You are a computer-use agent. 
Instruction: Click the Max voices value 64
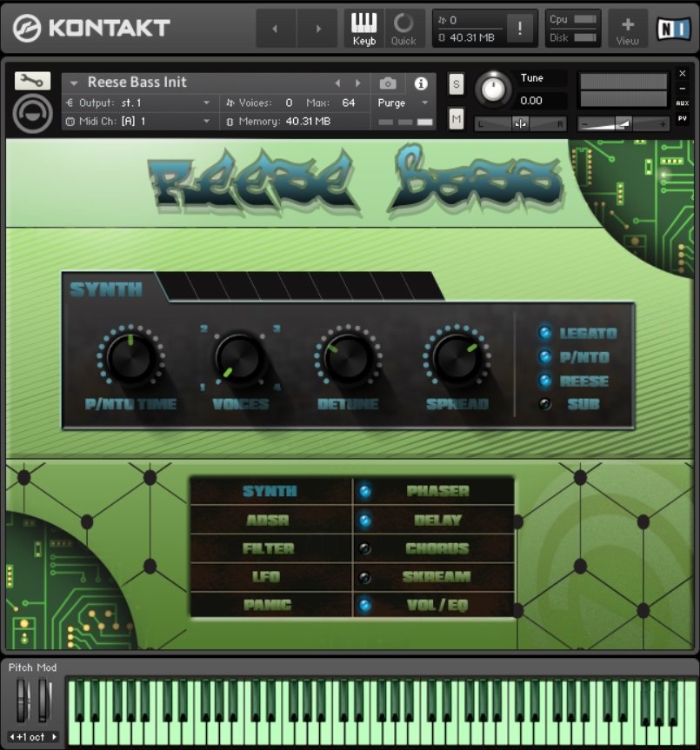[349, 103]
